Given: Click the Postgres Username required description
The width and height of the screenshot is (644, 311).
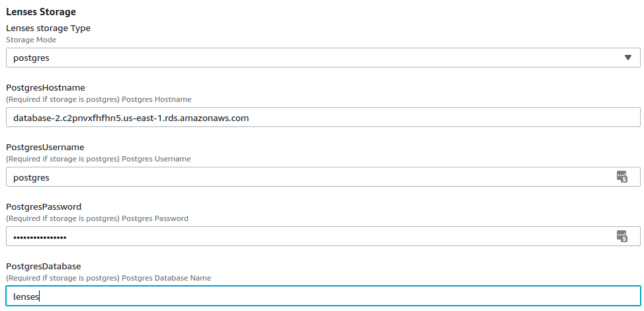Looking at the screenshot, I should 98,159.
